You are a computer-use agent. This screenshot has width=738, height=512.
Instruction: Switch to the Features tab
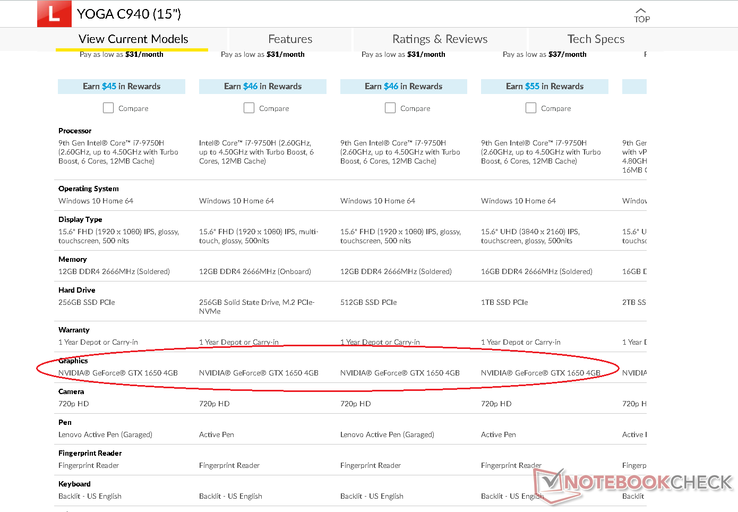pos(290,39)
